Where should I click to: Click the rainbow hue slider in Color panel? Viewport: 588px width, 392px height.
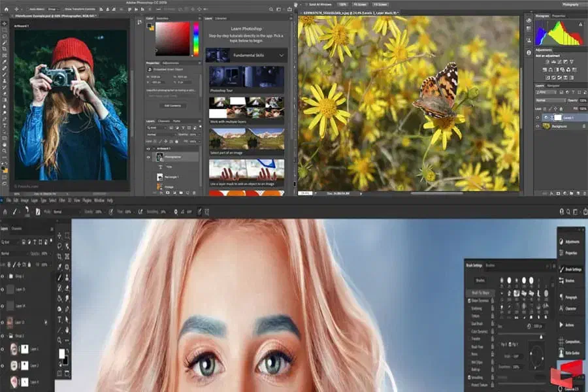195,39
